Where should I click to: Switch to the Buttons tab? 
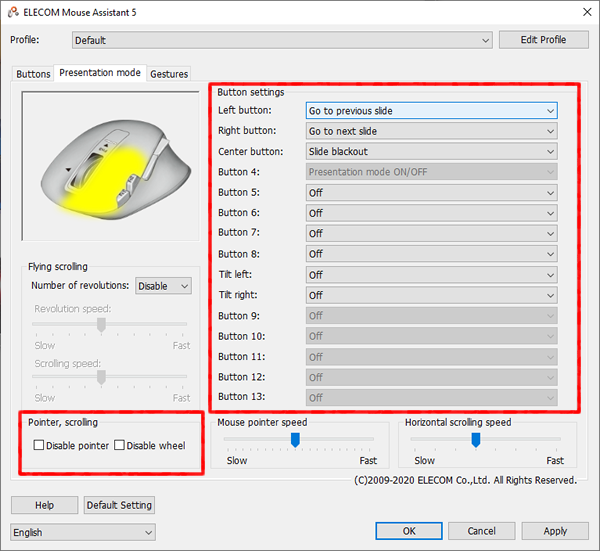pos(33,74)
